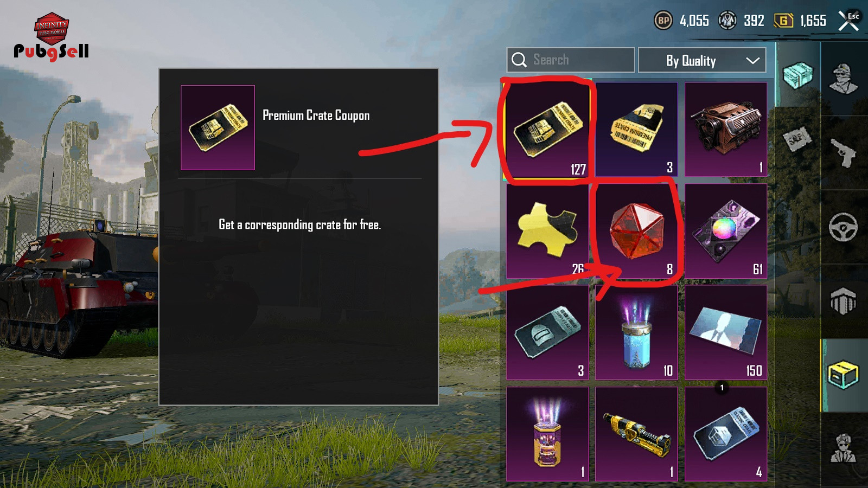
Task: Select the golden weapon skin item
Action: (x=636, y=434)
